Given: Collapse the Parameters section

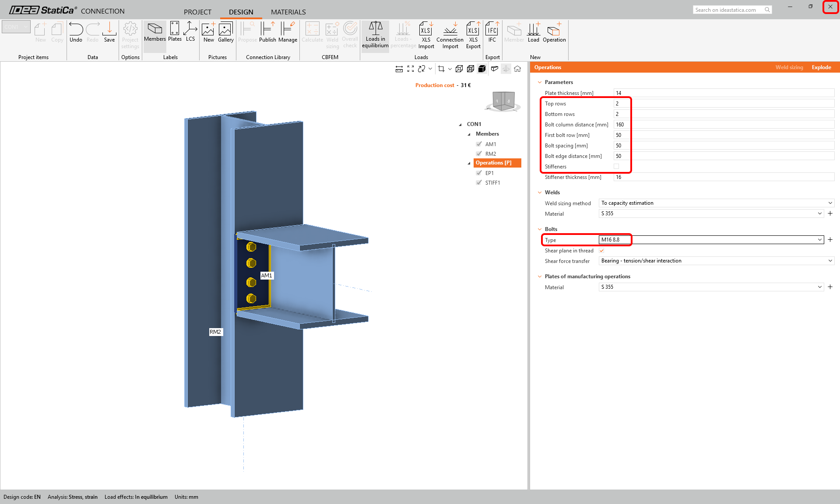Looking at the screenshot, I should [x=540, y=82].
